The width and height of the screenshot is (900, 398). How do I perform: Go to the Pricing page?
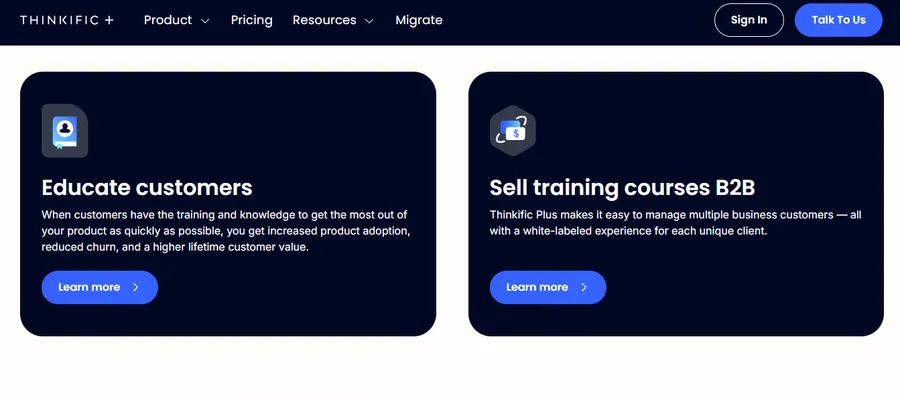coord(251,20)
